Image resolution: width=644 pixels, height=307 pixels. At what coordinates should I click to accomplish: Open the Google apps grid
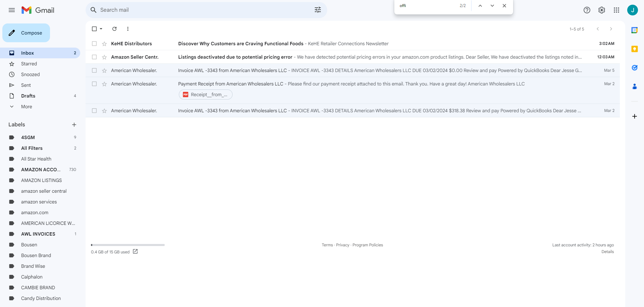(616, 10)
